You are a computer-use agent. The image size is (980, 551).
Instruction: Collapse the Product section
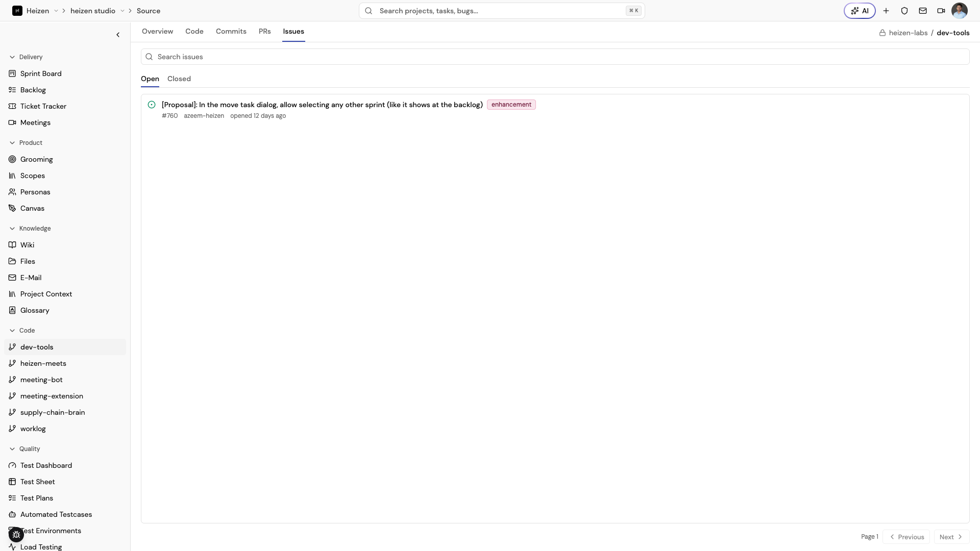coord(26,143)
